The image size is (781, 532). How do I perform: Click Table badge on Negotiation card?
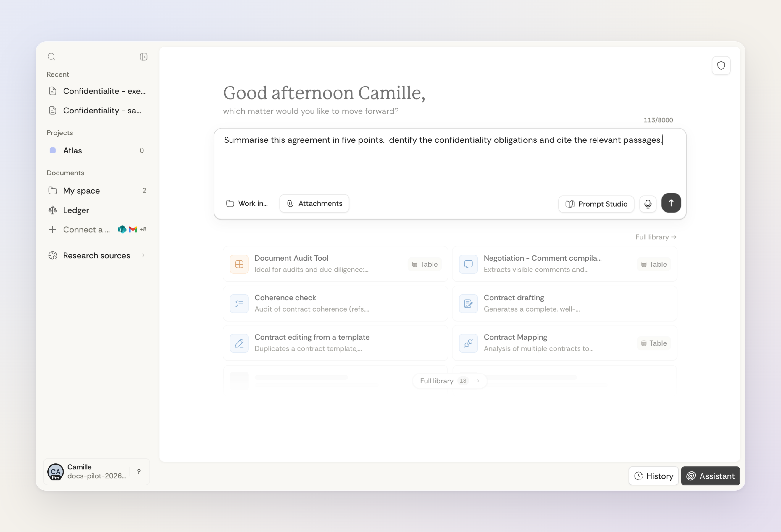pos(653,264)
